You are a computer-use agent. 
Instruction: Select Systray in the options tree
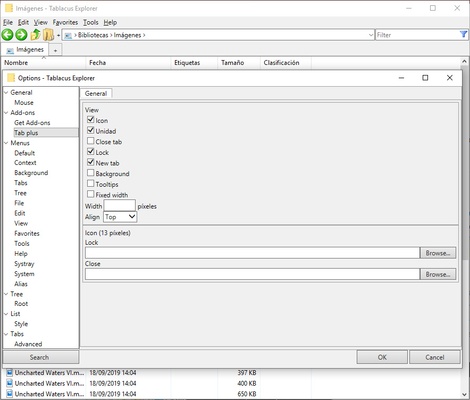point(24,264)
